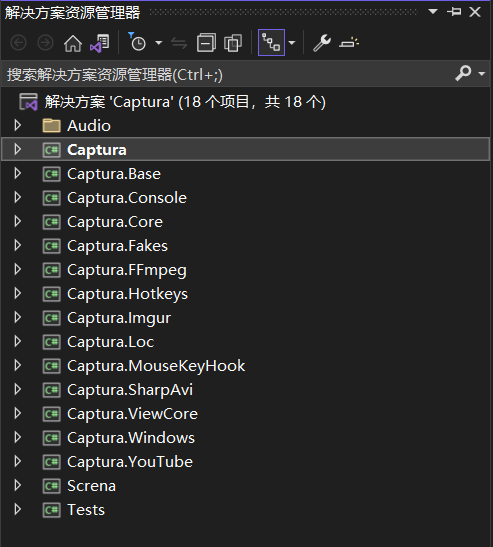Switch between solutions and folder views
Image resolution: width=493 pixels, height=547 pixels.
[x=100, y=43]
